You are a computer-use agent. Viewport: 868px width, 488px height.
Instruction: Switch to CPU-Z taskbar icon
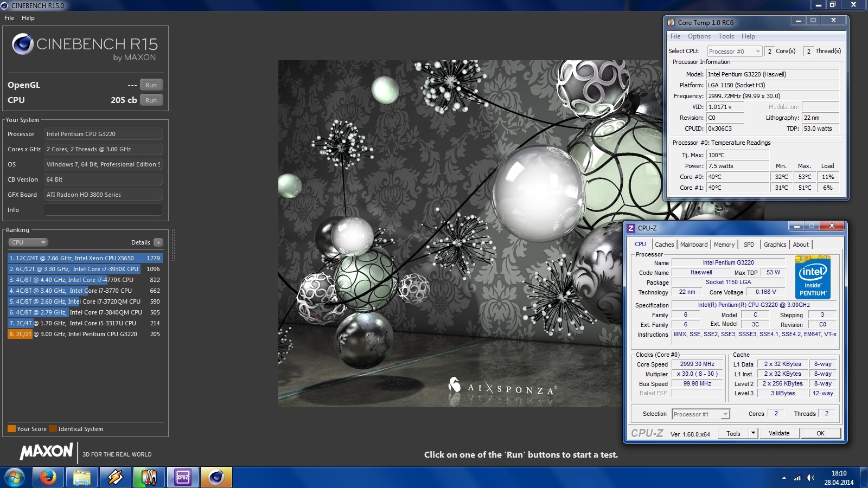click(183, 478)
